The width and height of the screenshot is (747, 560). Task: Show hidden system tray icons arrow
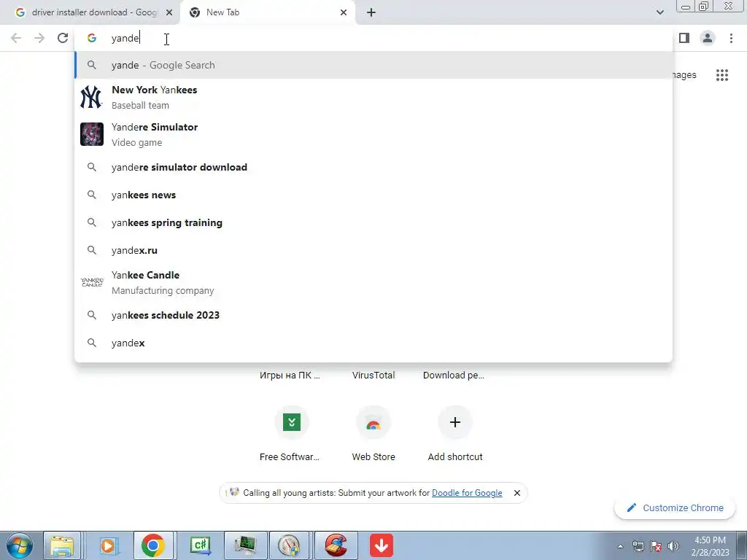tap(620, 546)
